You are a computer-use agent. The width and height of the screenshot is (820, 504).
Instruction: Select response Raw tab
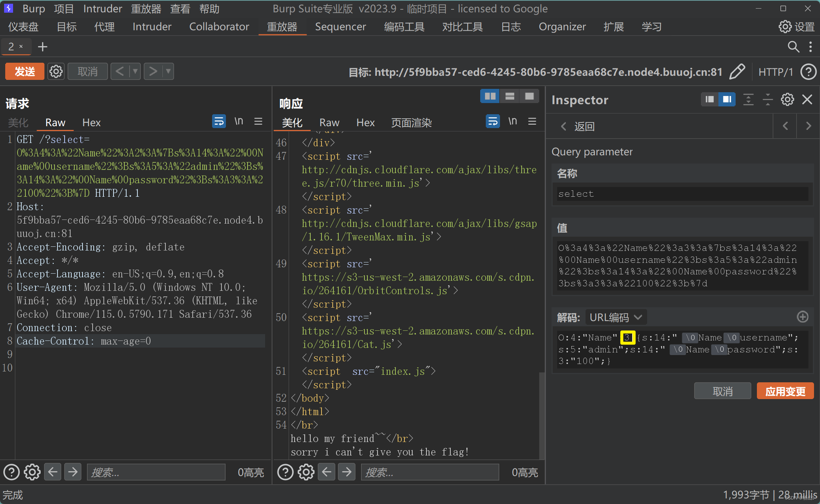click(x=329, y=122)
